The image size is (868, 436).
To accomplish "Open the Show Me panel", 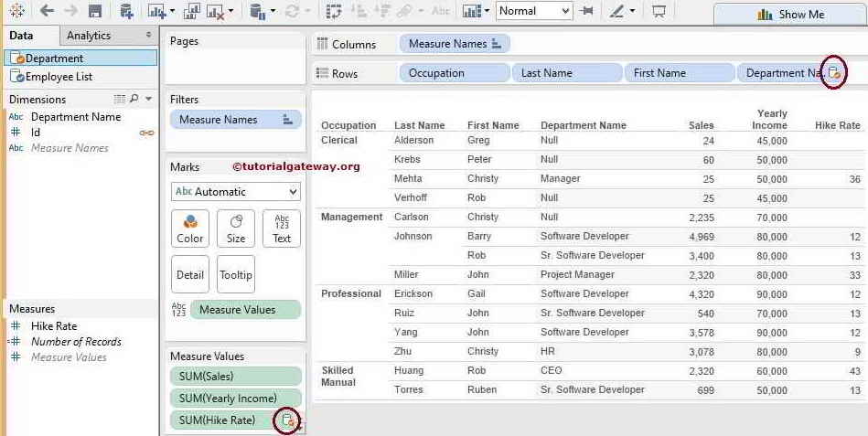I will point(790,15).
